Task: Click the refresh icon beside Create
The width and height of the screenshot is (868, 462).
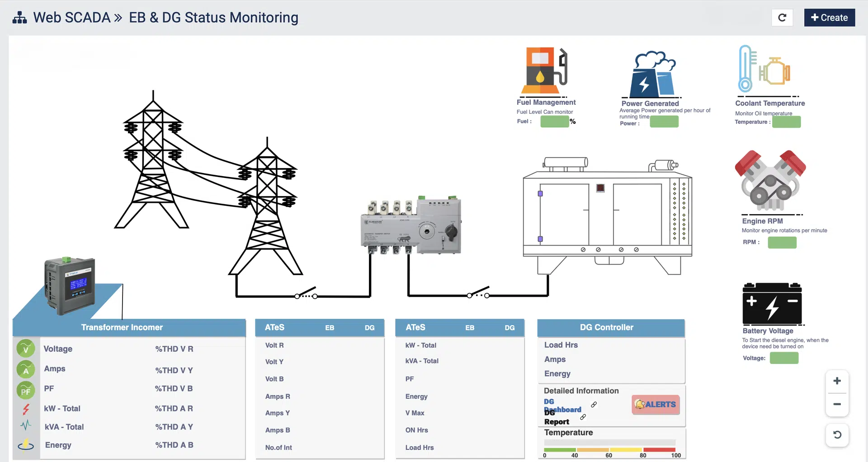Action: tap(782, 18)
